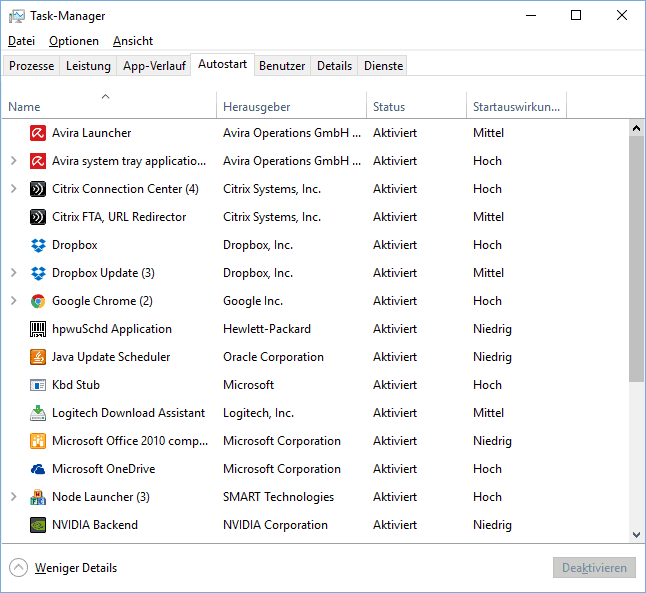The width and height of the screenshot is (646, 593).
Task: Click the vertical scrollbar thumb
Action: pos(637,259)
